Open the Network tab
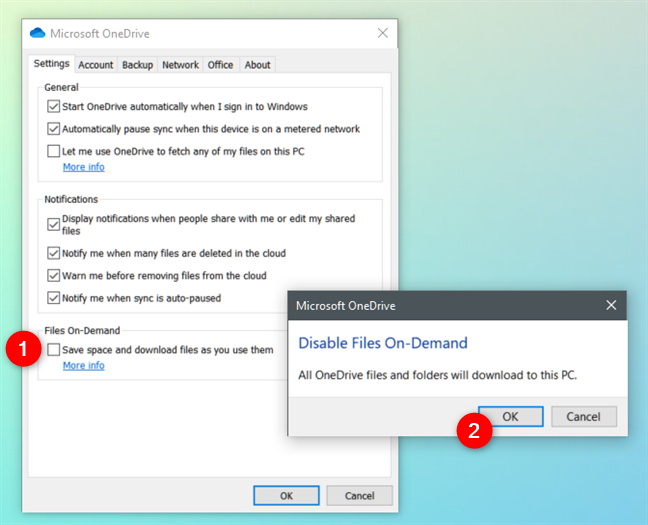Image resolution: width=648 pixels, height=525 pixels. (x=180, y=65)
